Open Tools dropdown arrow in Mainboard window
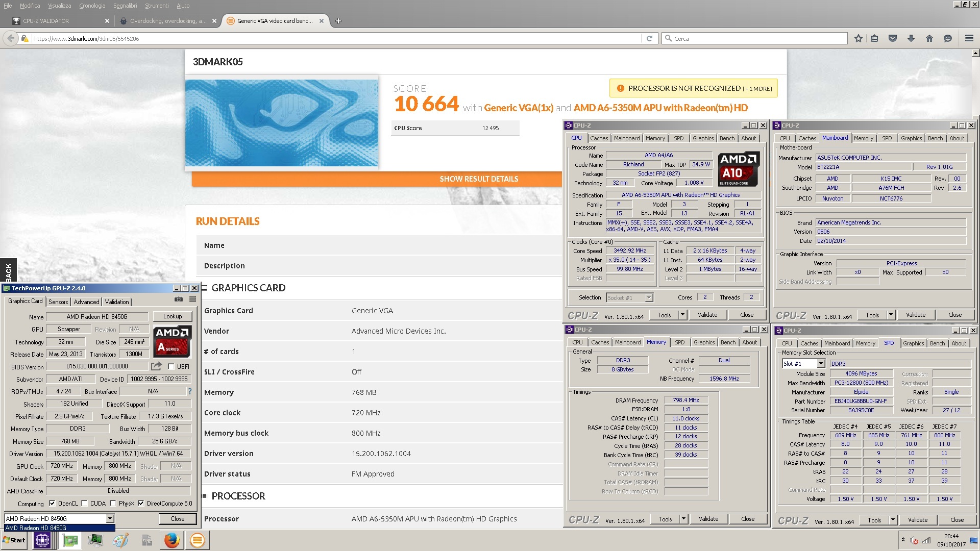Image resolution: width=980 pixels, height=551 pixels. pos(891,315)
